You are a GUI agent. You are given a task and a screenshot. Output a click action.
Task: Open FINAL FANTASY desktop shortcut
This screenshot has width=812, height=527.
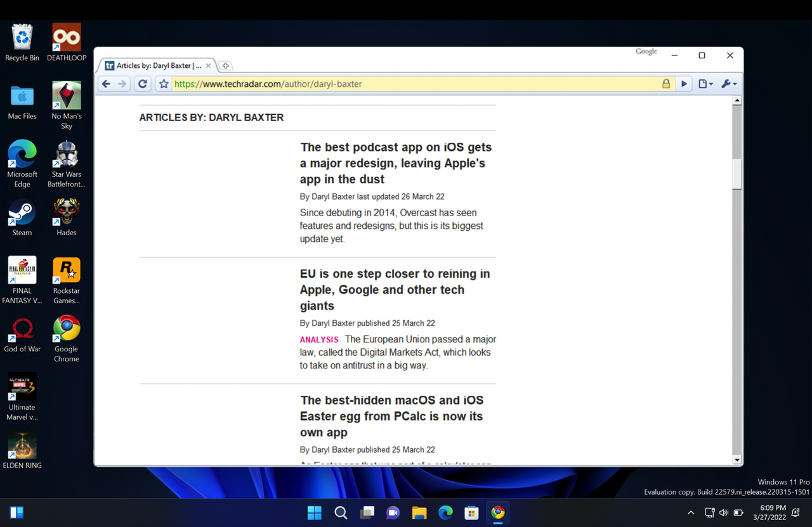click(x=22, y=280)
